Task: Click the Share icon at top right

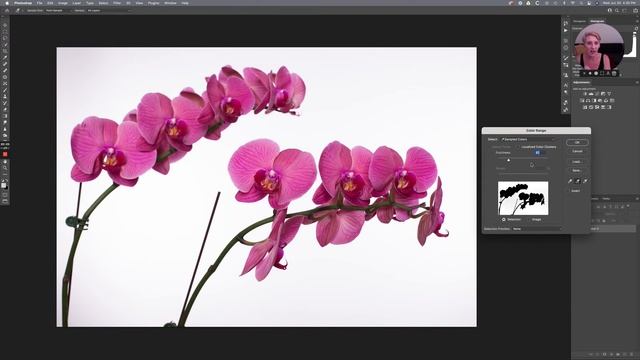Action: [636, 11]
